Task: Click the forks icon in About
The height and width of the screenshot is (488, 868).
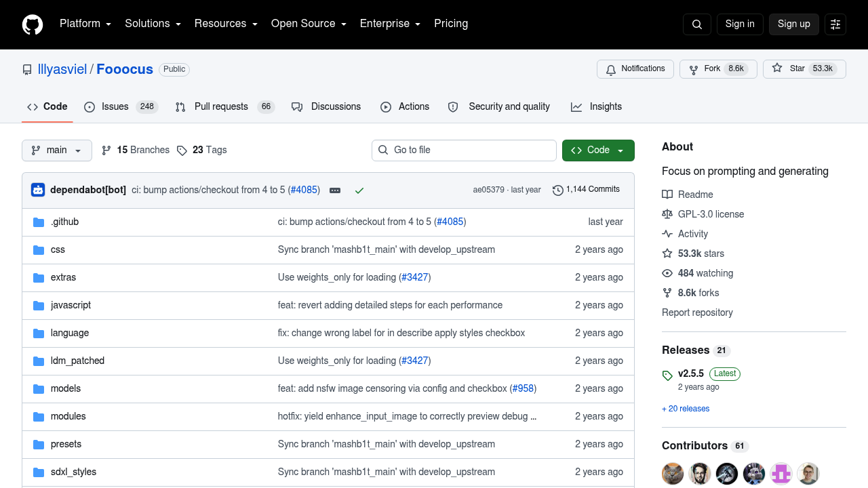Action: (667, 293)
